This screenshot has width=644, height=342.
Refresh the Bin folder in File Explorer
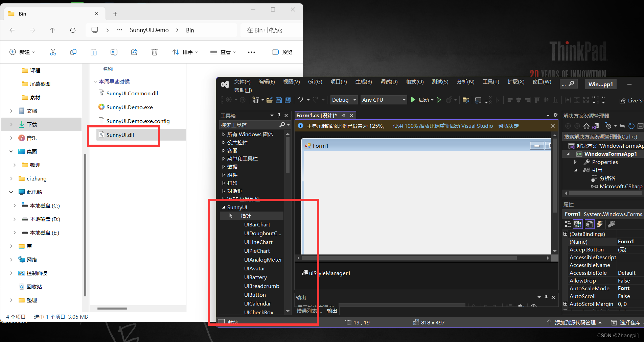point(73,30)
